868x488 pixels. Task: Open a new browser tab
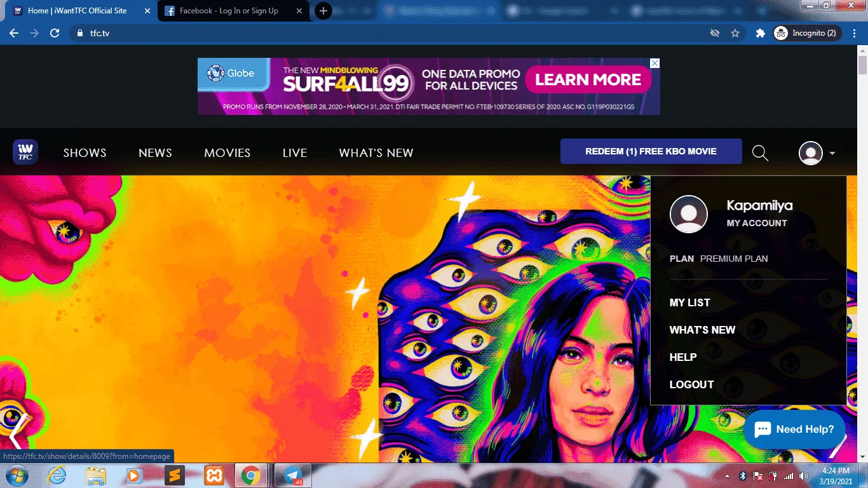[323, 11]
